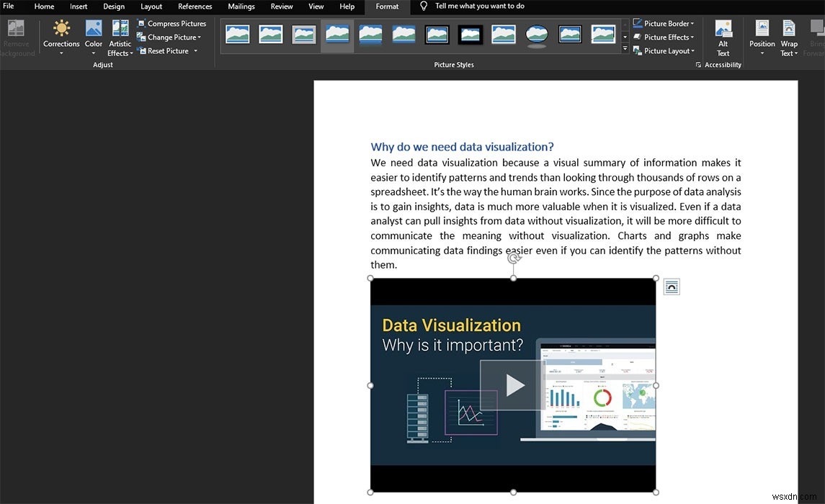
Task: Open the Color adjustment options
Action: coord(94,37)
